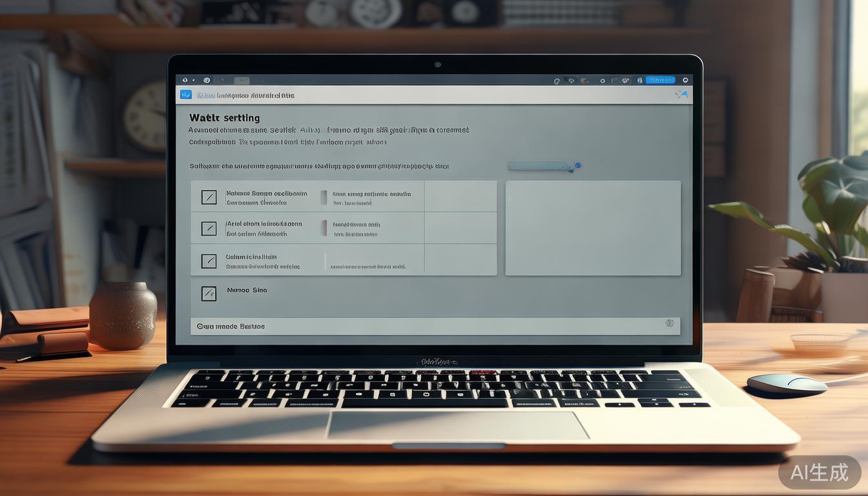The height and width of the screenshot is (496, 868).
Task: Click the blue app icon in title bar
Action: point(186,95)
